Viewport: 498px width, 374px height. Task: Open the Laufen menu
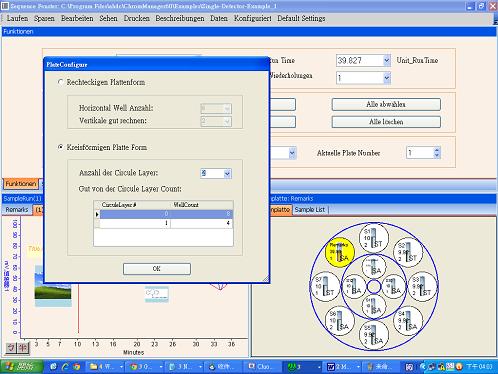point(17,18)
